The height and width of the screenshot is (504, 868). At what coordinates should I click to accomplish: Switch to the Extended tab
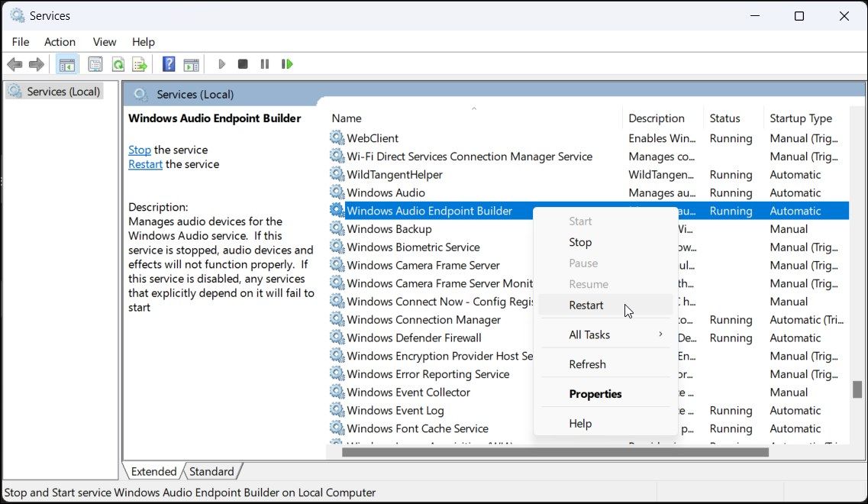pyautogui.click(x=153, y=471)
